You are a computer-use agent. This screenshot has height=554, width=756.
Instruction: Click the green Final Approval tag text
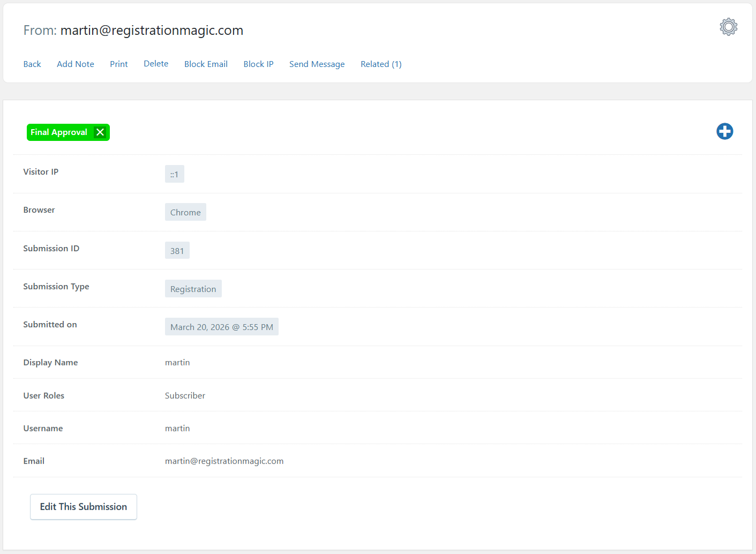pos(59,132)
